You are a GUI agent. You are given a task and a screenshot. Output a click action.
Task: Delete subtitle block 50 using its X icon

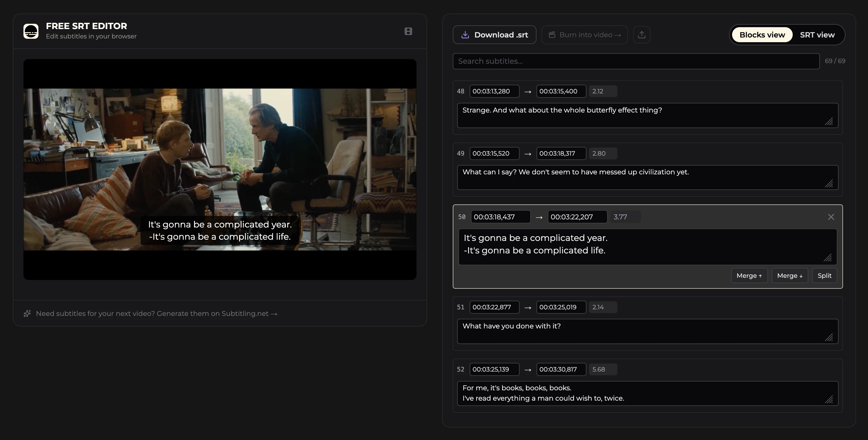pyautogui.click(x=831, y=217)
